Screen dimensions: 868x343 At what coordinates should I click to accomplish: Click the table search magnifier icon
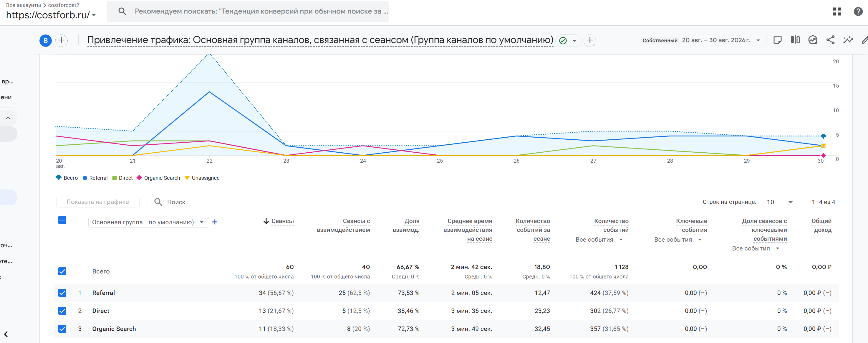pos(158,202)
